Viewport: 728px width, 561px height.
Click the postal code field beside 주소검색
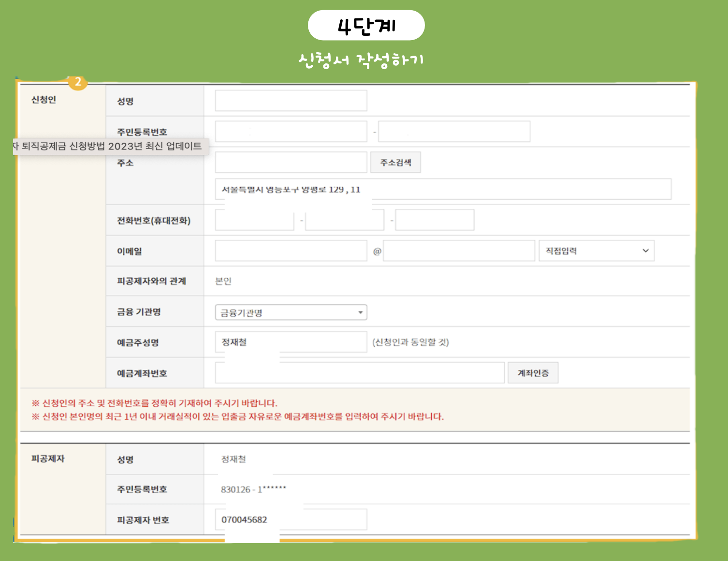point(291,162)
